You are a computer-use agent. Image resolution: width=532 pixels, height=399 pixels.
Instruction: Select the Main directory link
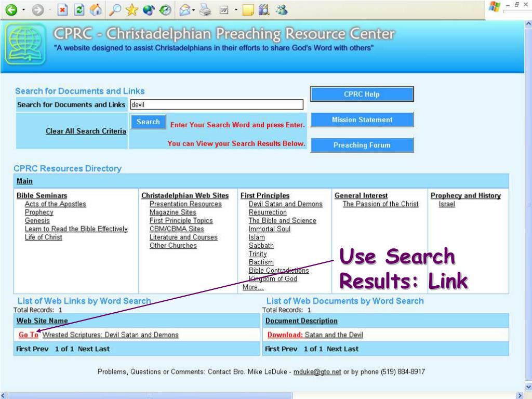click(x=25, y=181)
